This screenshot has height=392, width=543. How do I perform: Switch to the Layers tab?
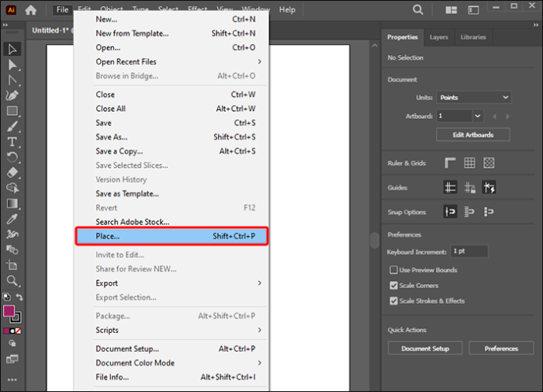pyautogui.click(x=439, y=37)
